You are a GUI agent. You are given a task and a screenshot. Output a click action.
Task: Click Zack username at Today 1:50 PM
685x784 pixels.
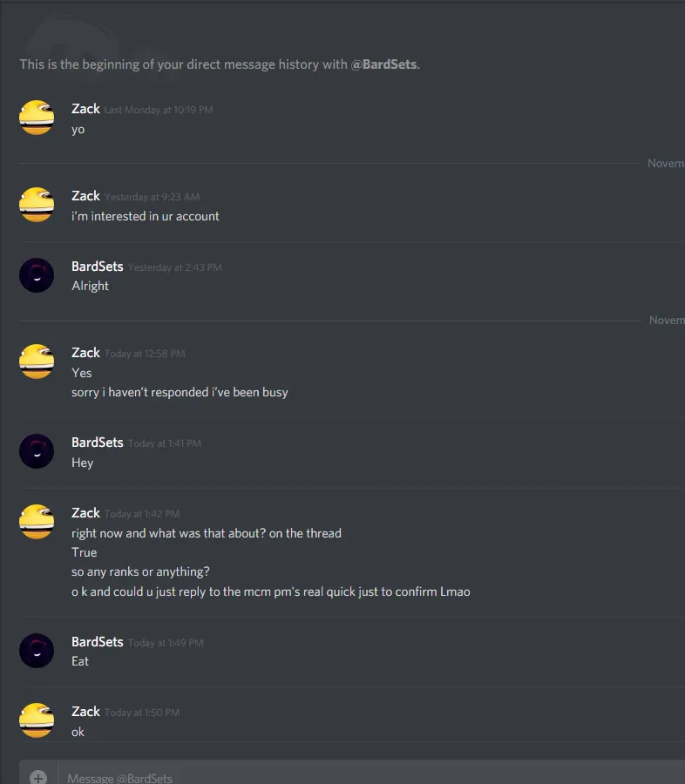pyautogui.click(x=85, y=712)
